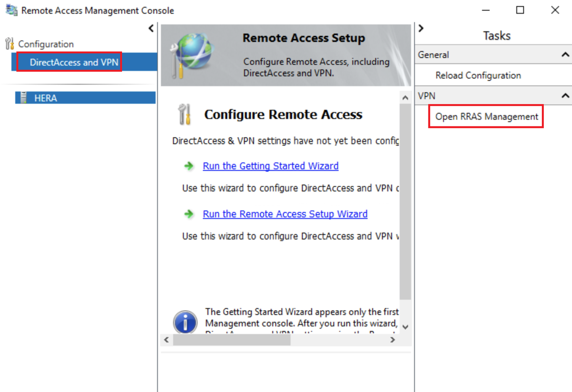Click the down arrow on the vertical scrollbar
Screen dimensions: 572x392
point(405,328)
